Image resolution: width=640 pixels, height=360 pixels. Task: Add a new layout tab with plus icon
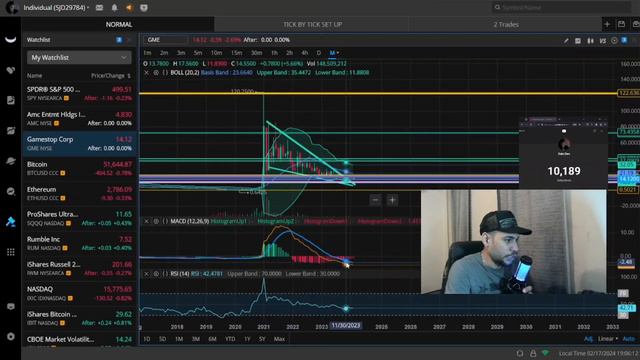tap(607, 24)
